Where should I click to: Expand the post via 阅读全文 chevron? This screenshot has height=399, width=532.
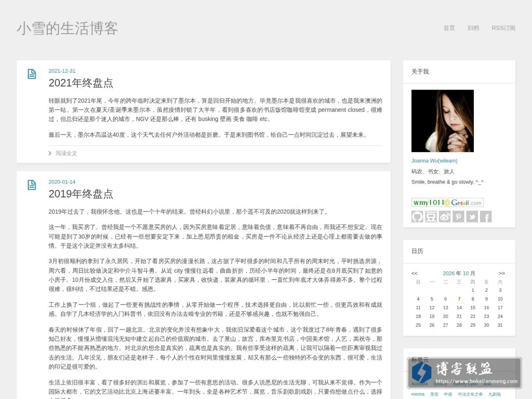tap(50, 153)
